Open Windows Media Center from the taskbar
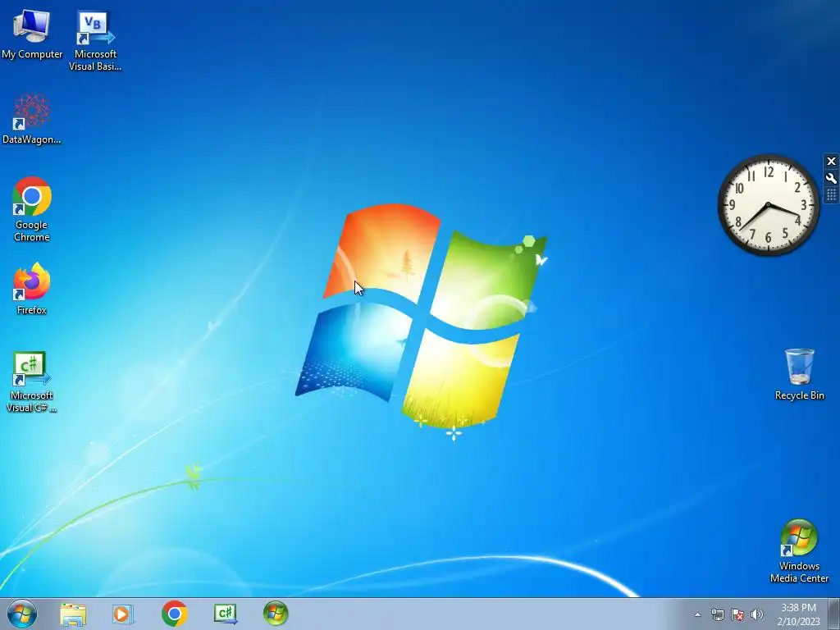The width and height of the screenshot is (840, 630). point(276,614)
